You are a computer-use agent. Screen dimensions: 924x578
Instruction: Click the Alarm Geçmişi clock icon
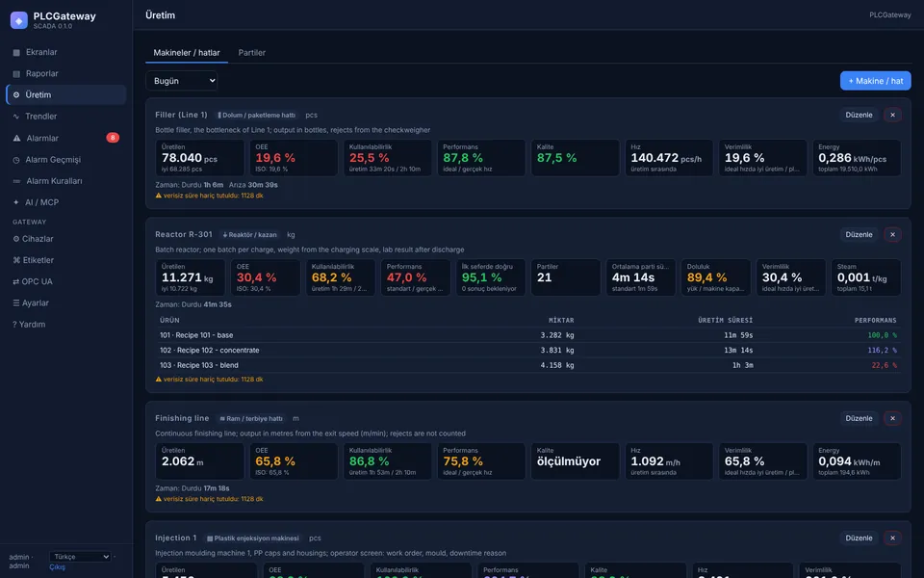(x=16, y=160)
